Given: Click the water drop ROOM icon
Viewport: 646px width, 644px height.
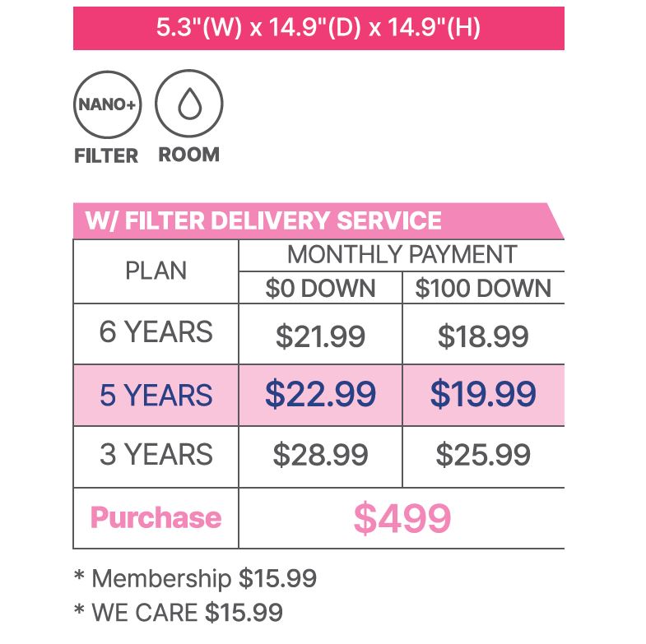Looking at the screenshot, I should click(189, 104).
